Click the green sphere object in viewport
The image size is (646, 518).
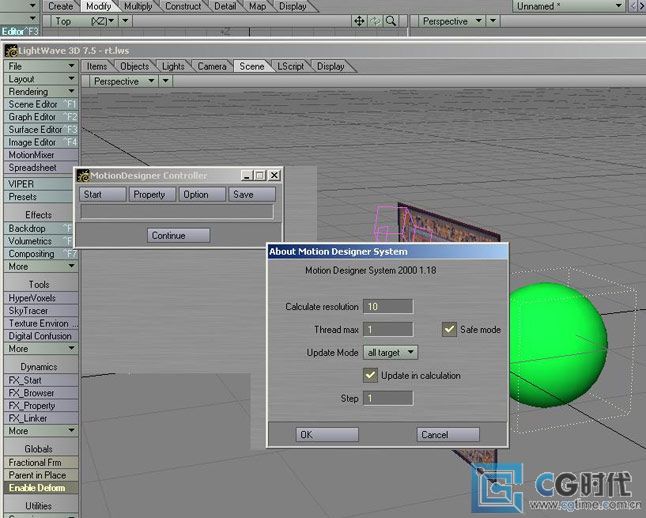(558, 344)
